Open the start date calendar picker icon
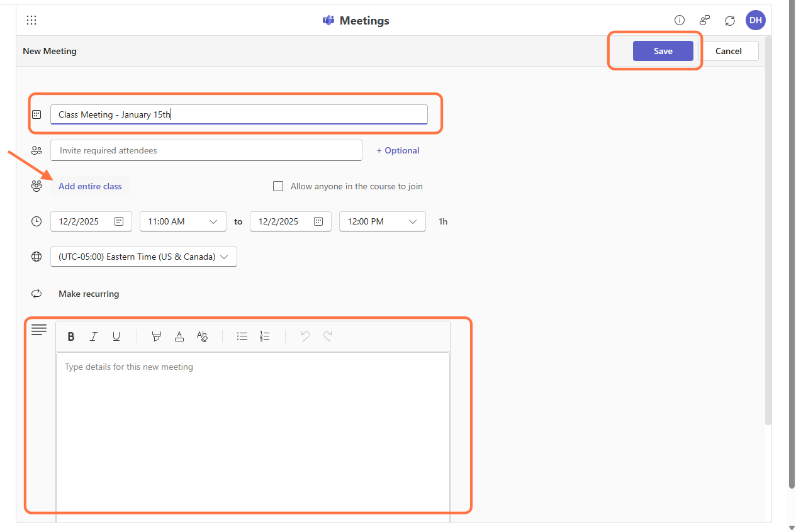796x532 pixels. pyautogui.click(x=119, y=221)
